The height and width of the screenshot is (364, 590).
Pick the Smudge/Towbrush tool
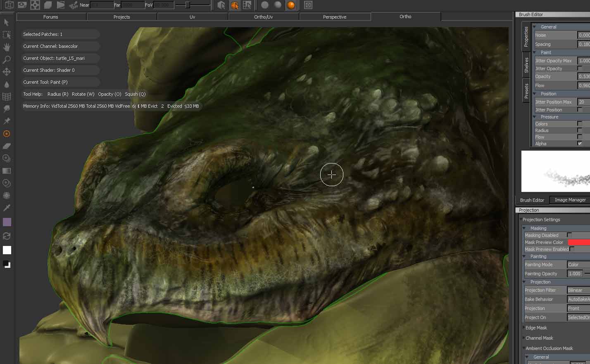coord(7,109)
